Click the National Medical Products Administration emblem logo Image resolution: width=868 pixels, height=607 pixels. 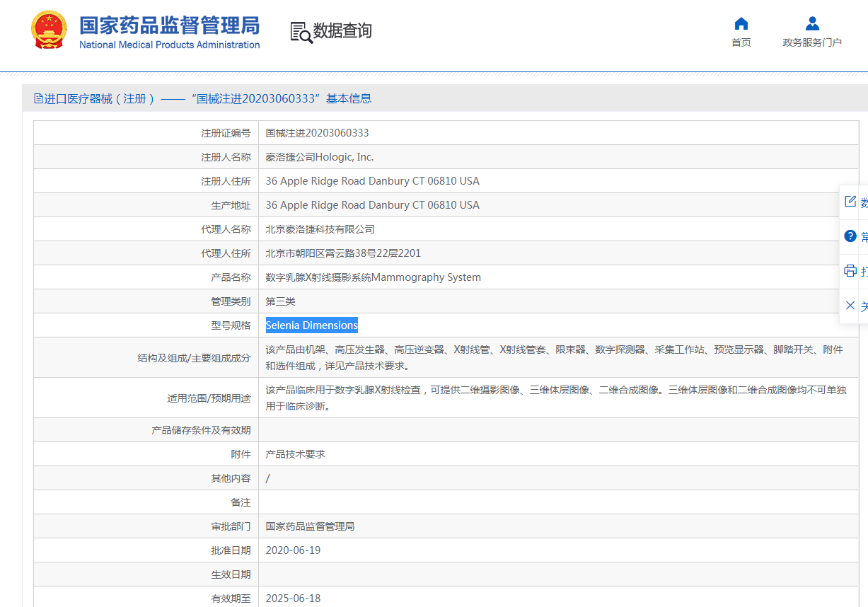pos(49,30)
